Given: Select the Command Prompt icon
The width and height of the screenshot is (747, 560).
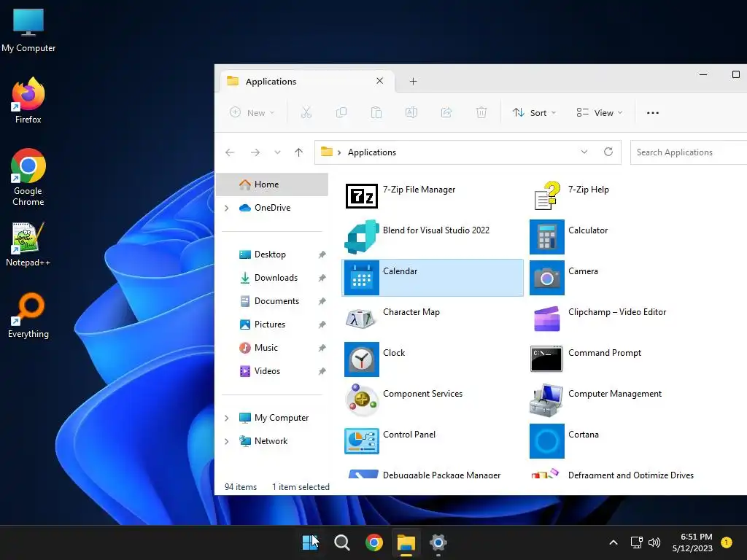Looking at the screenshot, I should 546,359.
